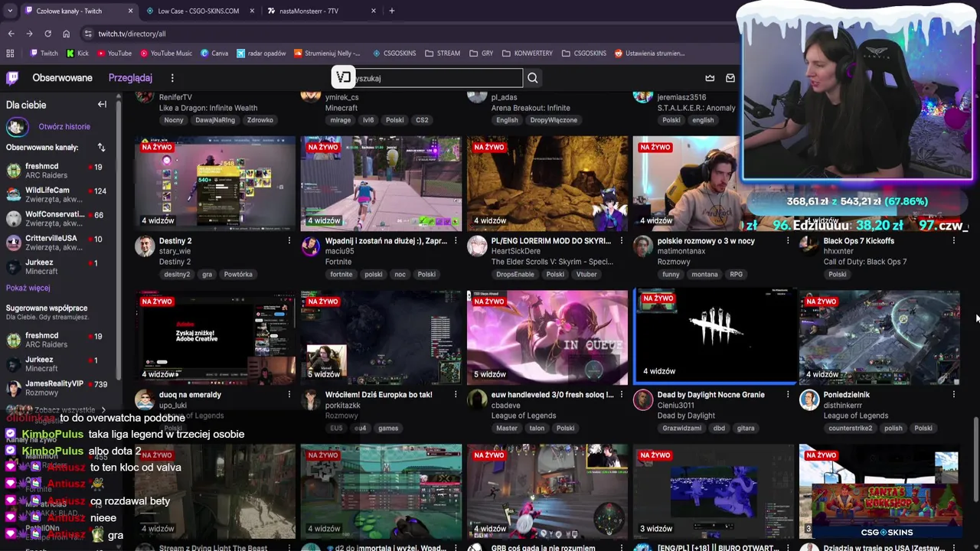Click the Grazwidzami tag
Image resolution: width=980 pixels, height=551 pixels.
click(681, 429)
